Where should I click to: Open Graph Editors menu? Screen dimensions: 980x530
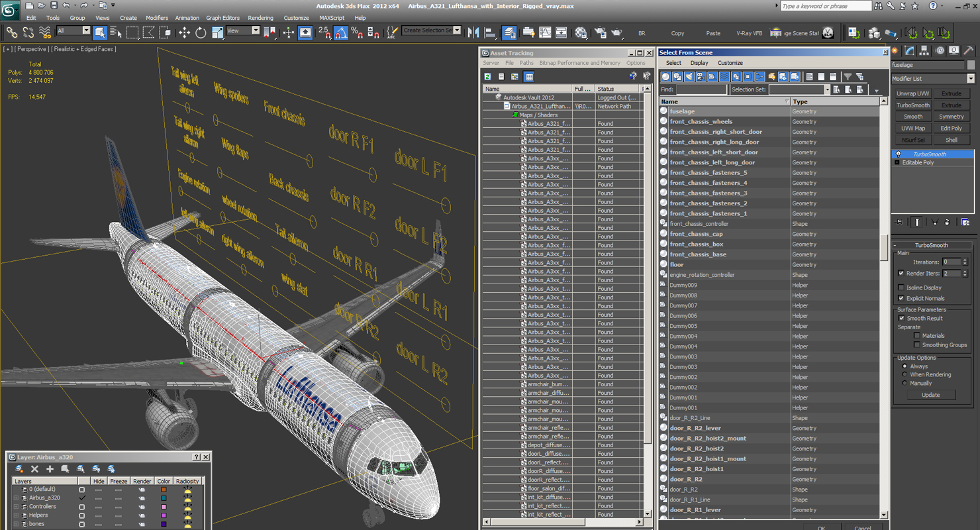222,18
